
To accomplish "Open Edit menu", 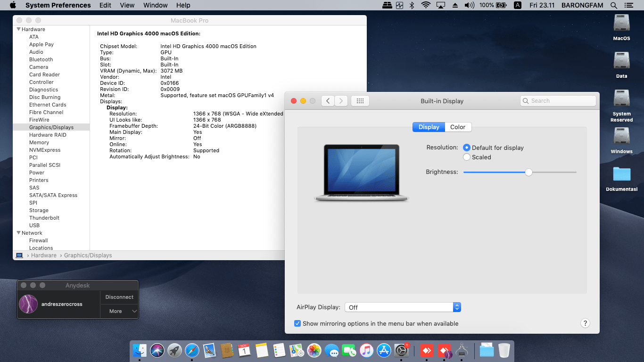I will [106, 5].
